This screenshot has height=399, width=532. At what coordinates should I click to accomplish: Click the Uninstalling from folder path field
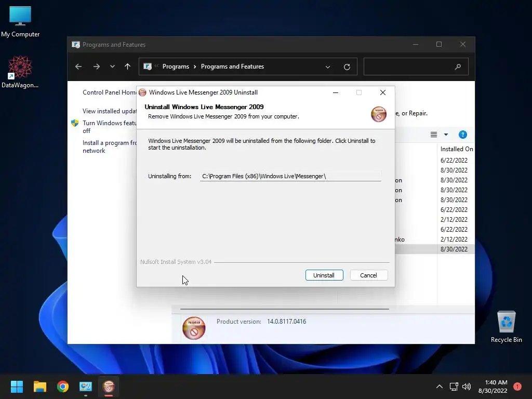tap(290, 176)
